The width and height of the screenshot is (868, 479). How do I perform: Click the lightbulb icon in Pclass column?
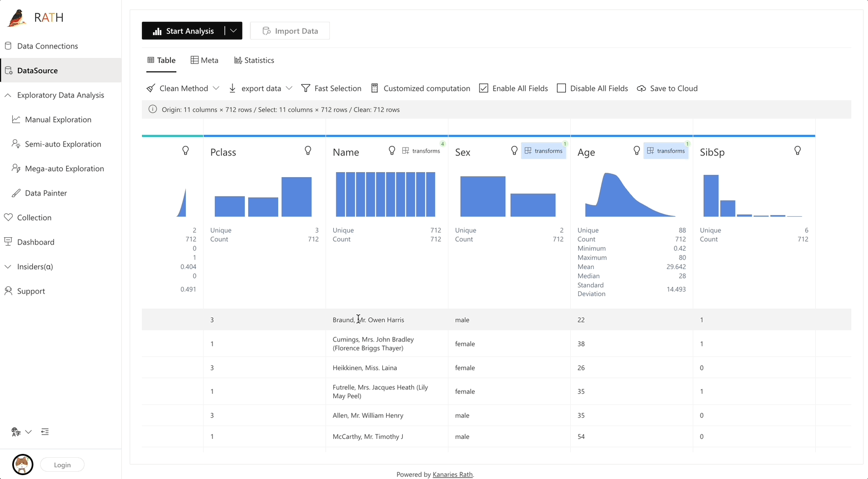click(x=308, y=151)
